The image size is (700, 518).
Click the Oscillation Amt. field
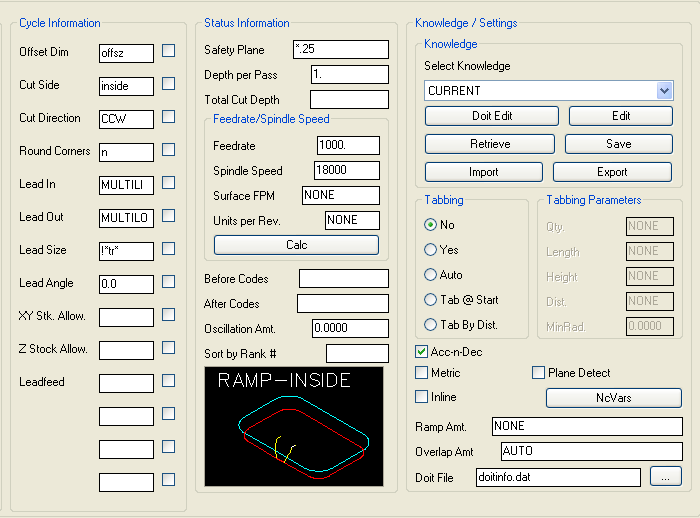tap(350, 329)
